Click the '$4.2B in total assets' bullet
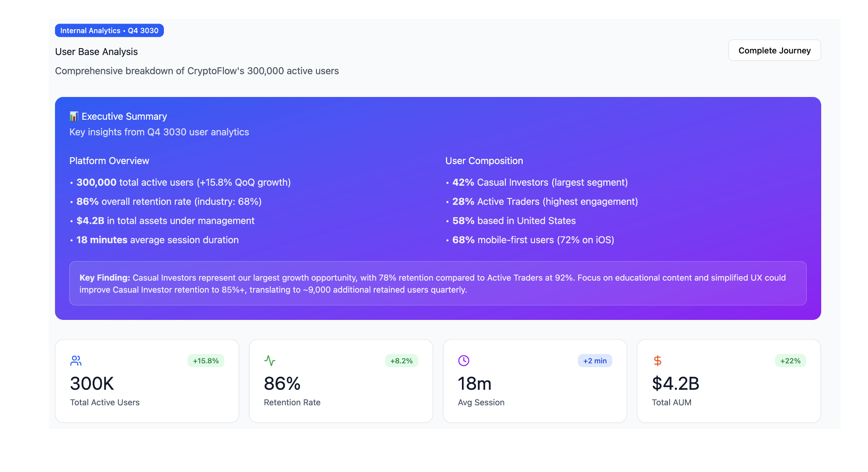The height and width of the screenshot is (472, 868). pyautogui.click(x=162, y=221)
